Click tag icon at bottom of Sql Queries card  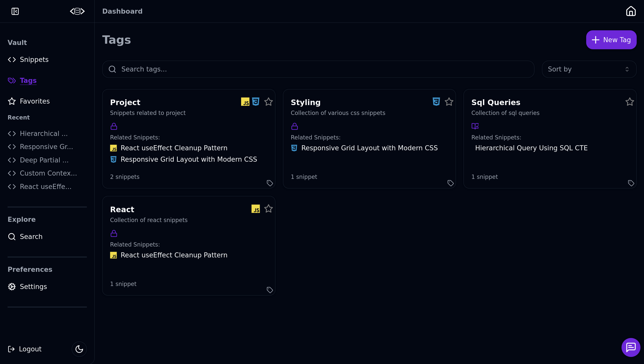pyautogui.click(x=631, y=183)
